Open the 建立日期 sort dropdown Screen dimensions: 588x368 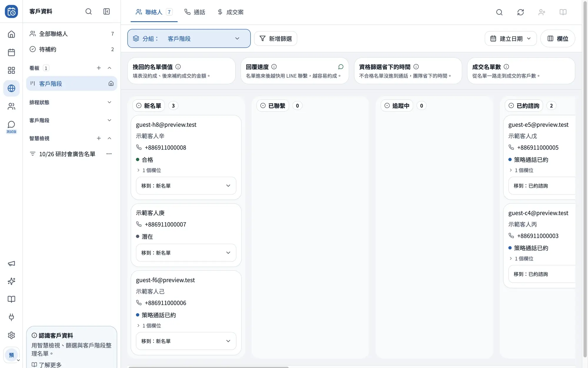(510, 39)
